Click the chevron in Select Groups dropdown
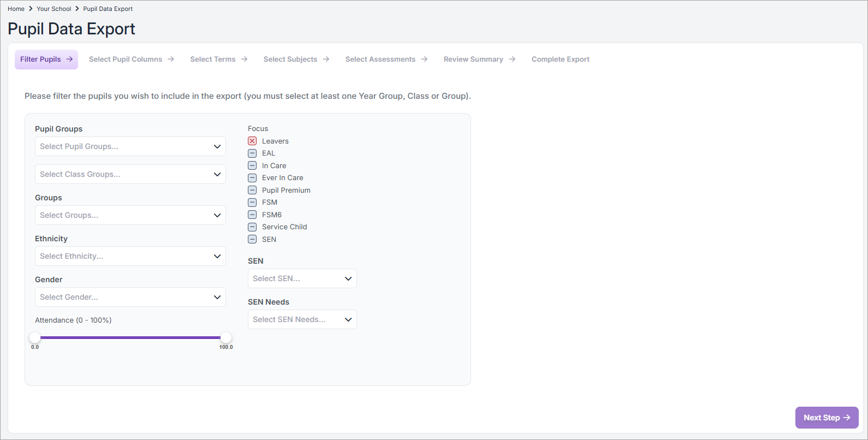The image size is (868, 440). (217, 215)
